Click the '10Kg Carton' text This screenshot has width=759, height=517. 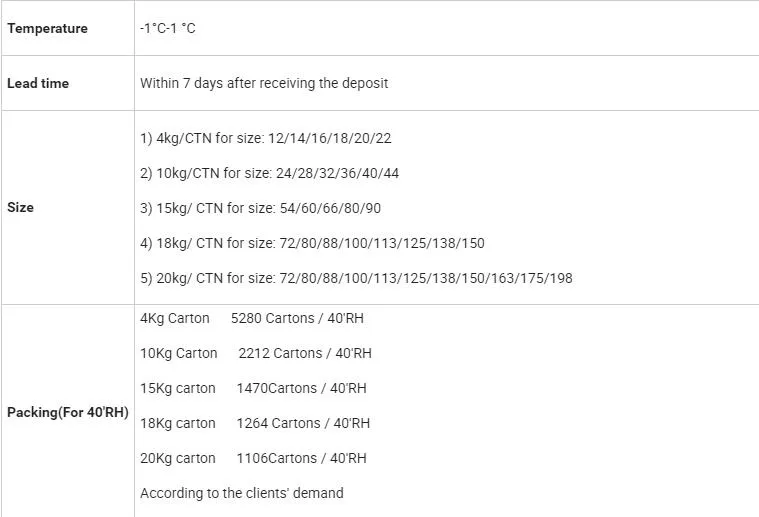[x=179, y=353]
